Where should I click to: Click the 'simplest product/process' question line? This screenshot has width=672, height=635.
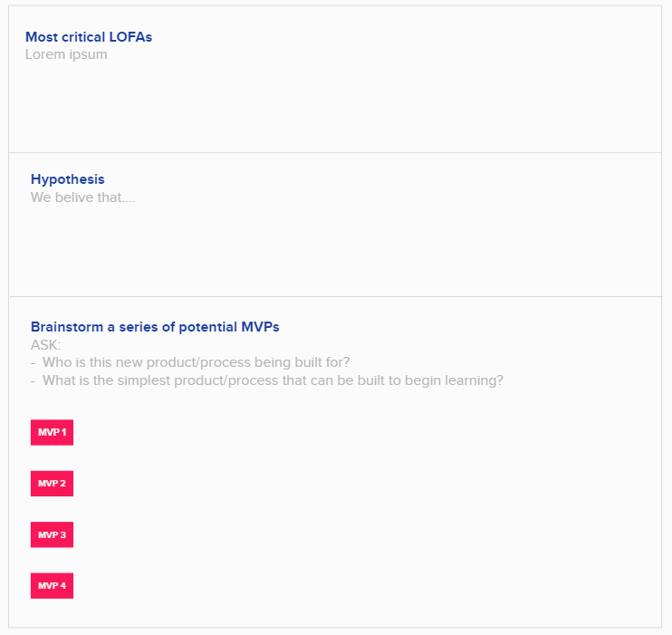273,380
